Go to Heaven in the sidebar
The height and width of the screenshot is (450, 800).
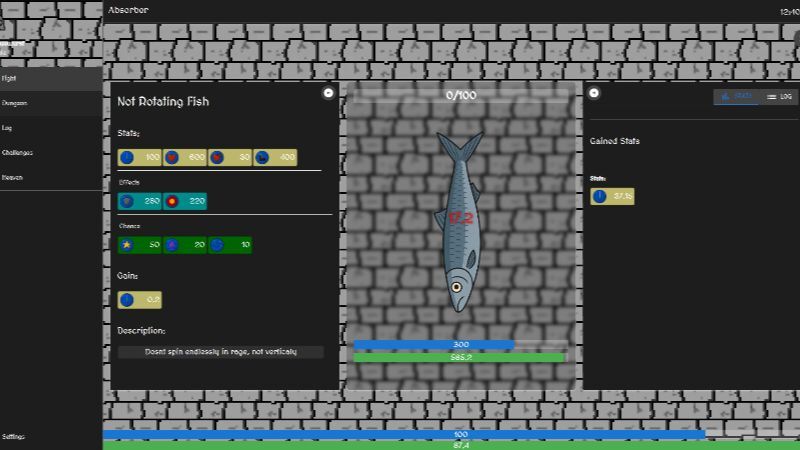tap(13, 177)
